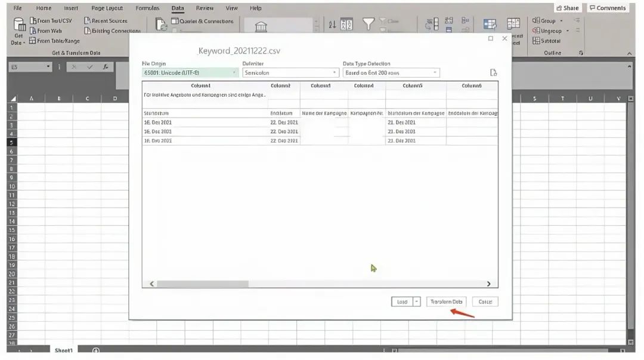This screenshot has width=644, height=360.
Task: Open Queries & Connections pane
Action: [202, 21]
